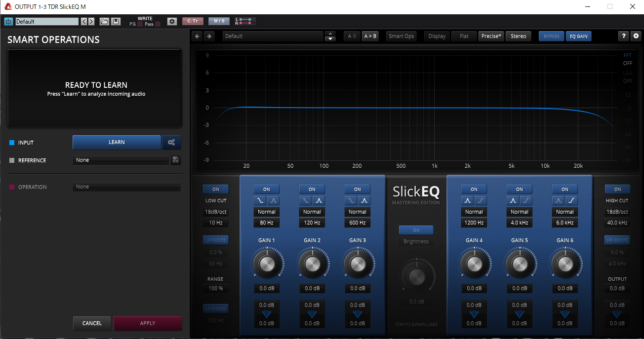
Task: Click the C.Tr button in host bar
Action: [193, 21]
